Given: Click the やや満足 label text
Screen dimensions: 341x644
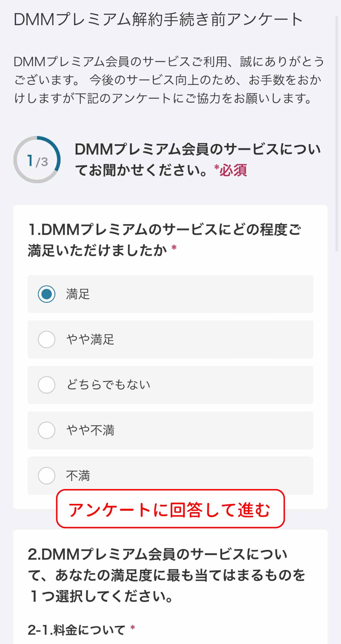Looking at the screenshot, I should click(90, 339).
